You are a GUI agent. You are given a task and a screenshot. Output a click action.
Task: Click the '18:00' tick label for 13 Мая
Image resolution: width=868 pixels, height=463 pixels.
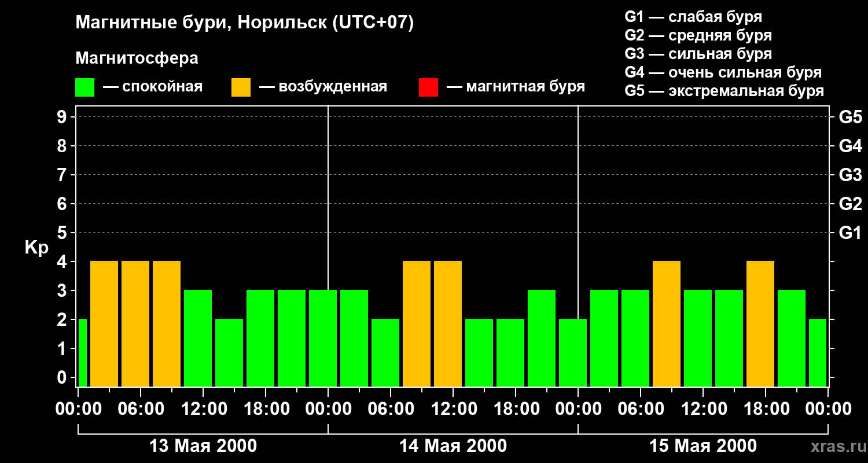click(266, 409)
